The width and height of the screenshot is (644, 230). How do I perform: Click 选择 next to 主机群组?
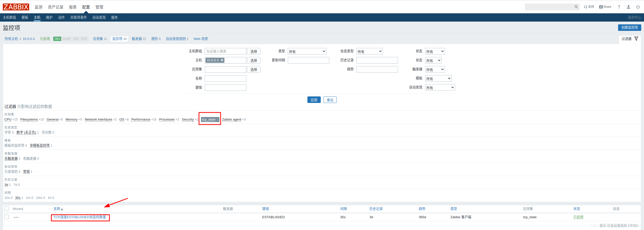click(254, 51)
